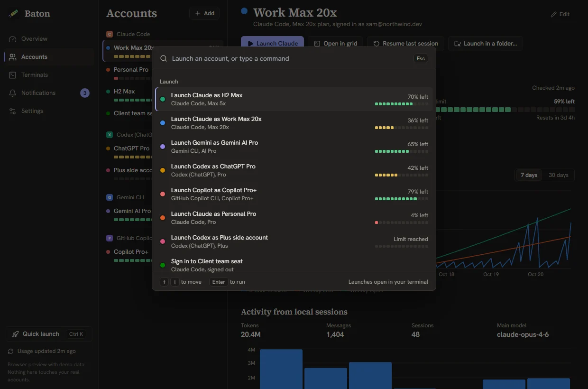Choose Launch Codex as ChatGPT Pro

[x=294, y=170]
